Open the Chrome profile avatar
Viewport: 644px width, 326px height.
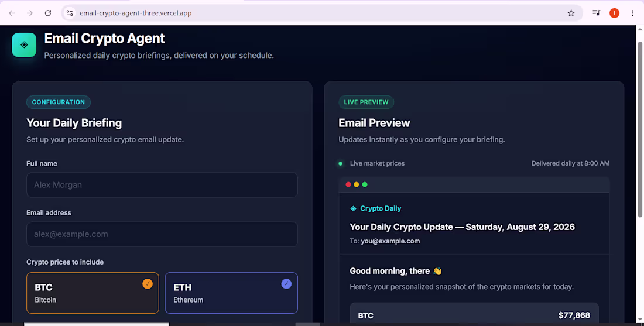click(614, 13)
